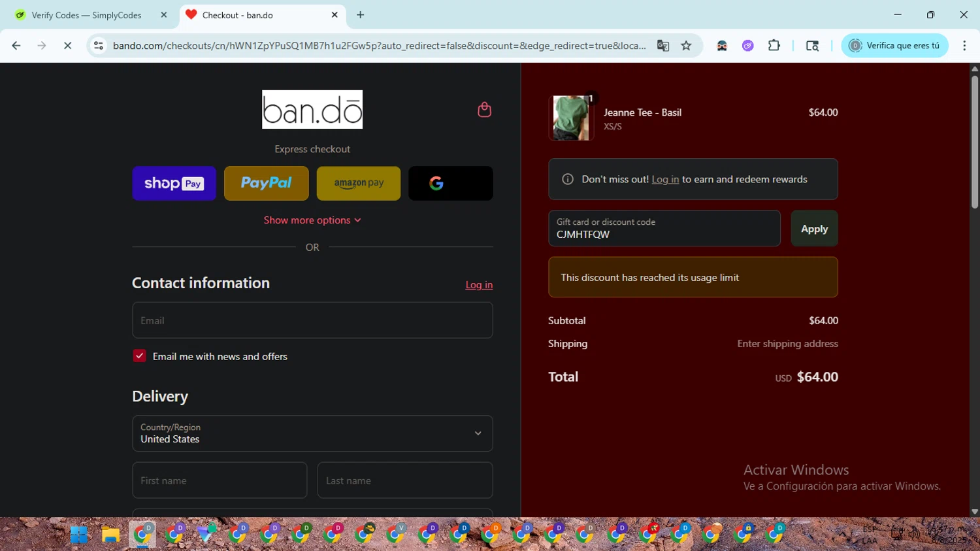This screenshot has width=980, height=551.
Task: Pay with Amazon Pay
Action: (x=359, y=183)
